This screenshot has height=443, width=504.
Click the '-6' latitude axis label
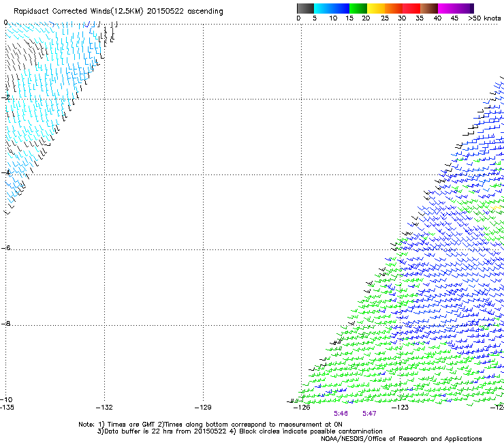[x=5, y=247]
